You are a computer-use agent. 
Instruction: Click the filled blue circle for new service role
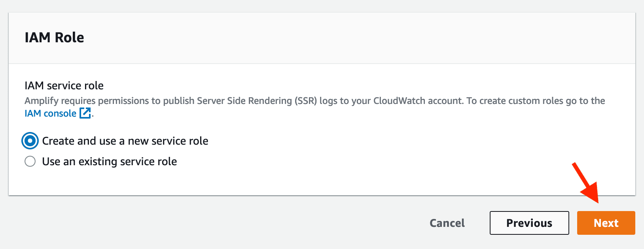(30, 141)
